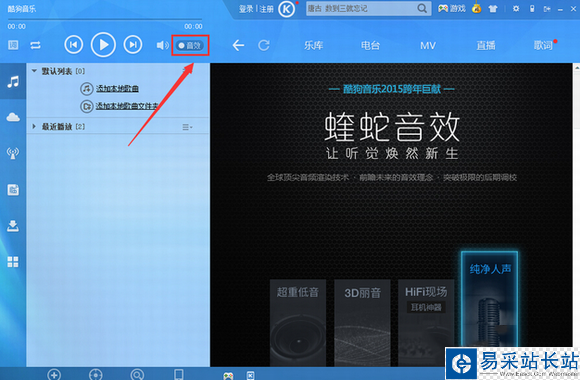Mute using the volume speaker icon
Screen dimensions: 580x380
(x=162, y=45)
